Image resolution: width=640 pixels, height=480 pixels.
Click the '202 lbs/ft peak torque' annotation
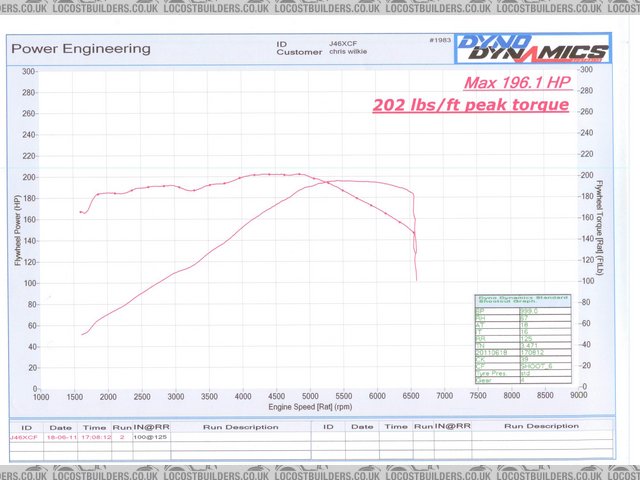(x=471, y=105)
